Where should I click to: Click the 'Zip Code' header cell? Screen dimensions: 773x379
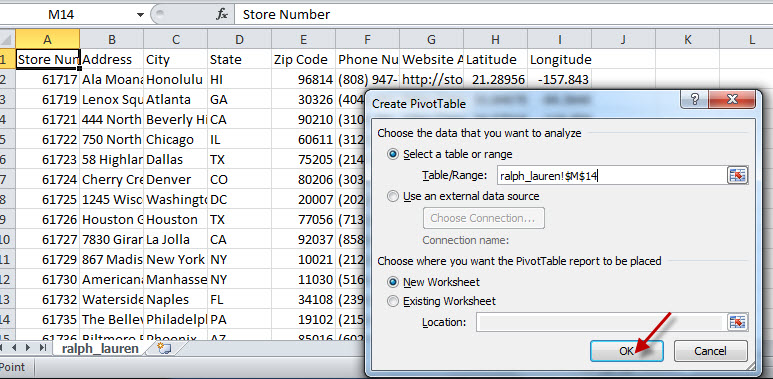(x=303, y=60)
